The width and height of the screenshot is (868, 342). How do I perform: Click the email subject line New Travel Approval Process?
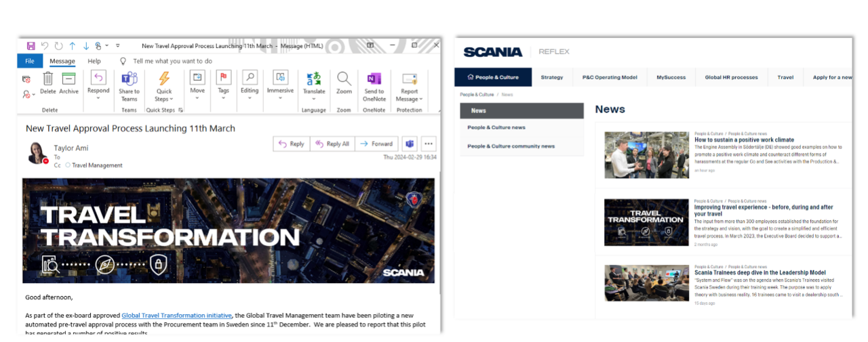(130, 128)
